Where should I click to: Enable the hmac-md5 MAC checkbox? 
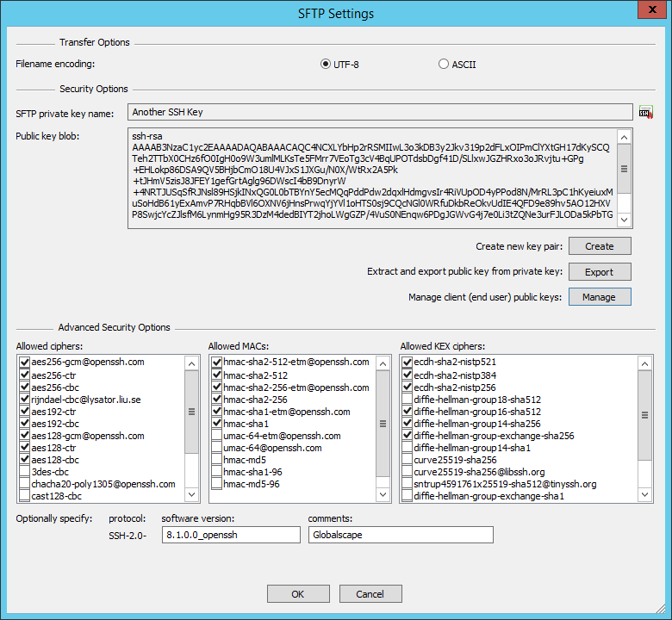pos(217,460)
